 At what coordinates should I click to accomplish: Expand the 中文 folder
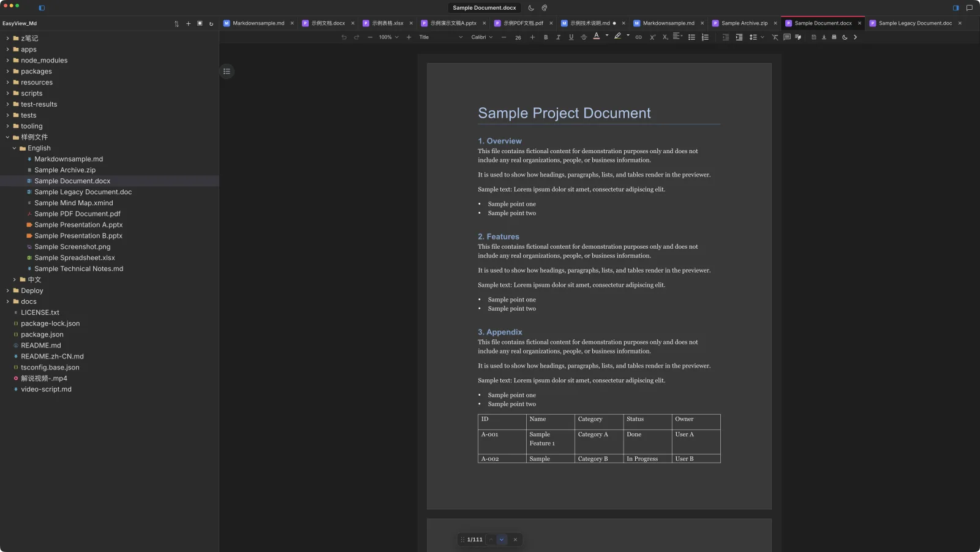[x=14, y=280]
